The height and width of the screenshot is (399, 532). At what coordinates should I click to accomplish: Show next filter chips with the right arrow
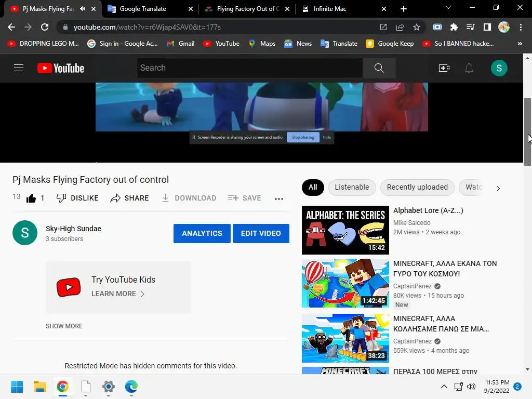pyautogui.click(x=498, y=188)
